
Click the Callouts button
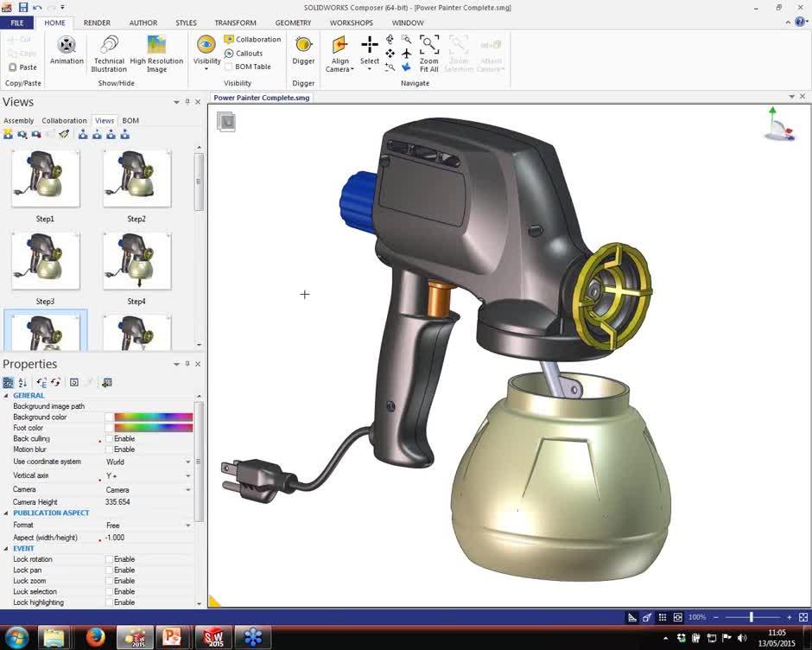pyautogui.click(x=243, y=53)
